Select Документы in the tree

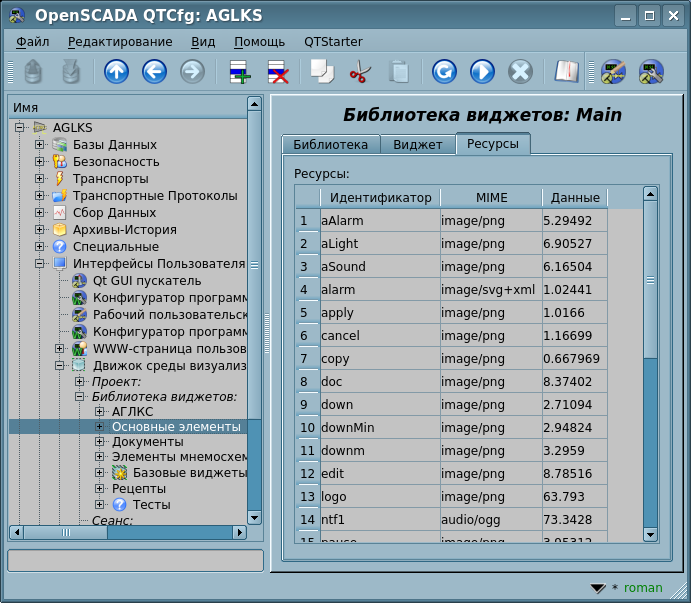tap(147, 442)
